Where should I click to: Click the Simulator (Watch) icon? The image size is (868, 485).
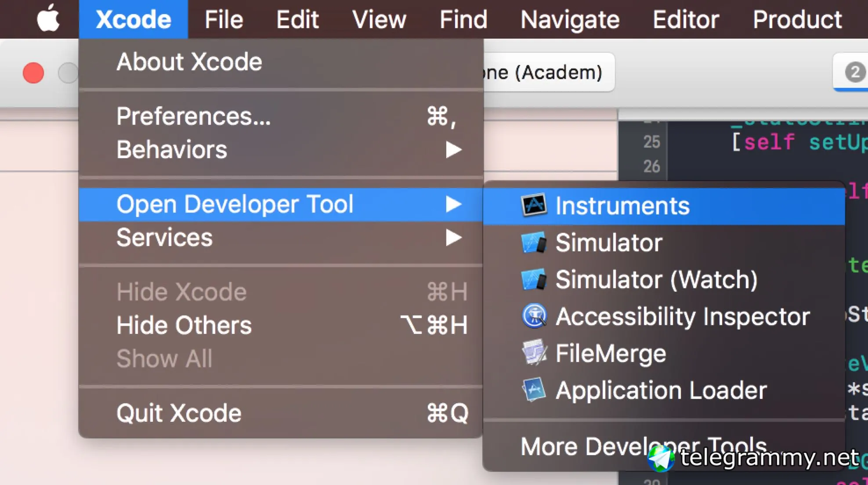tap(534, 279)
